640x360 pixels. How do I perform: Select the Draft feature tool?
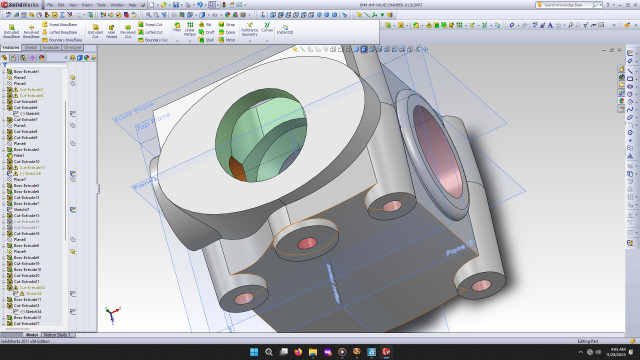pos(207,32)
